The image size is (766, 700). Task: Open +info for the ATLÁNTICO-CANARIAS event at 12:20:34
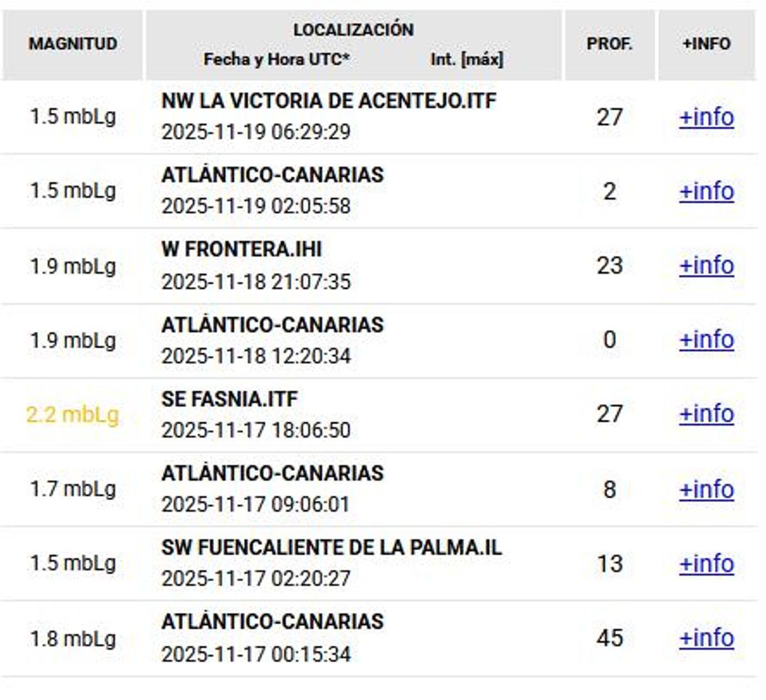(706, 339)
